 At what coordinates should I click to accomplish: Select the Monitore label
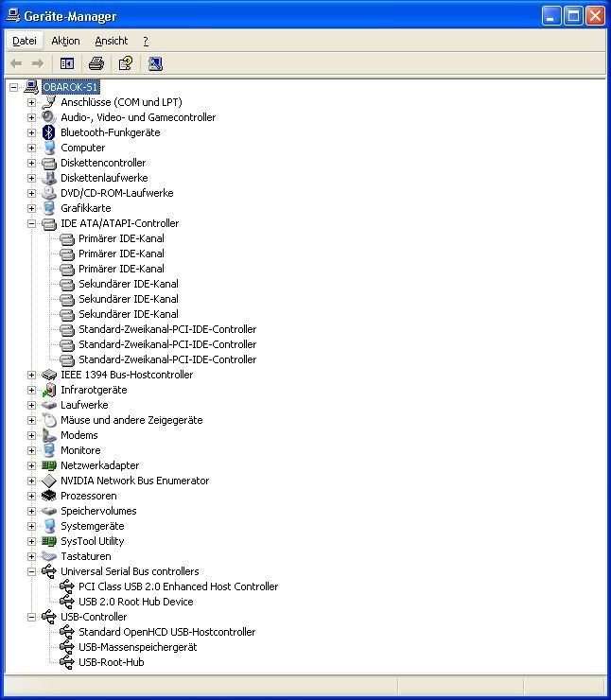point(80,450)
